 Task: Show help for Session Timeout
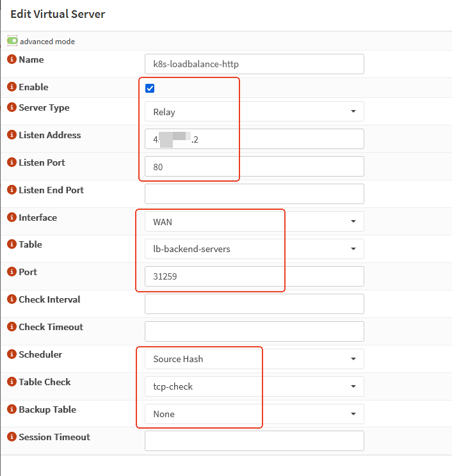[x=12, y=437]
